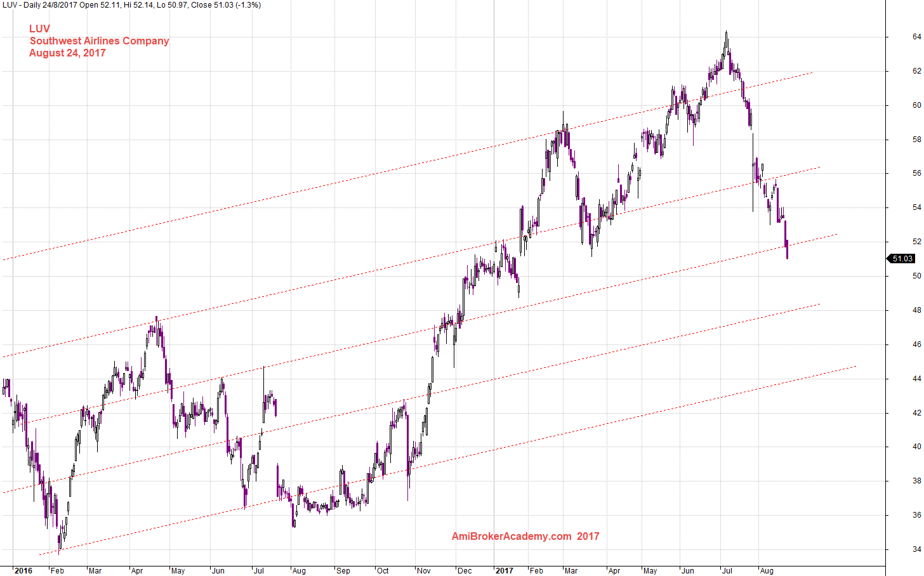Screen dimensions: 924x576
Task: Click the 44 price axis label
Action: click(x=916, y=379)
